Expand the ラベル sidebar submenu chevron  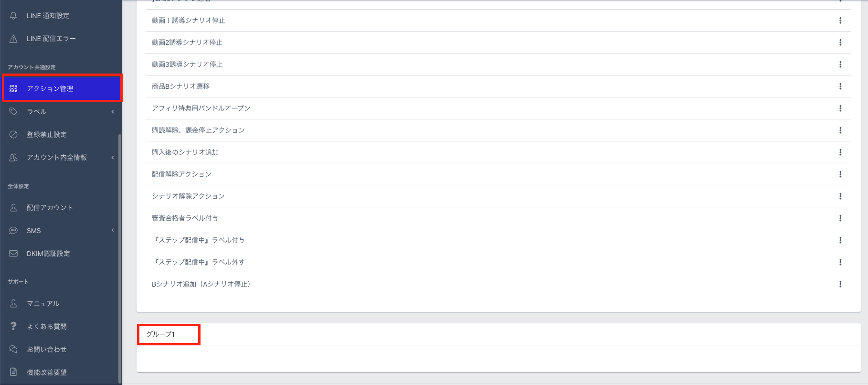[x=113, y=112]
